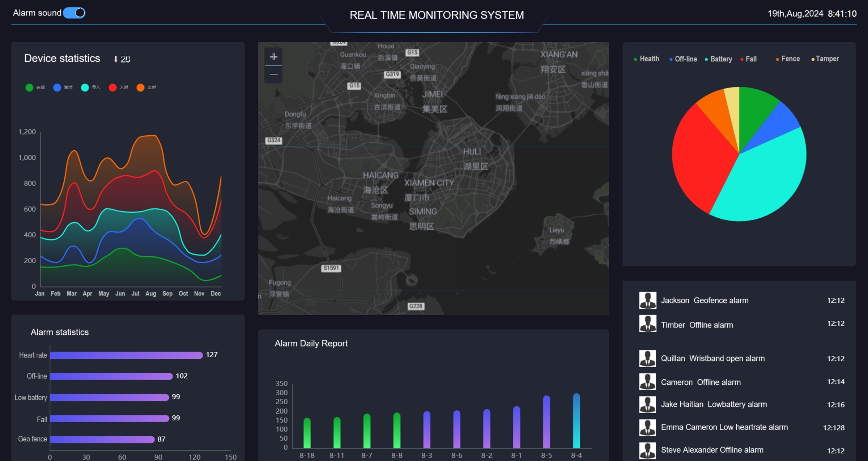Viewport: 868px width, 461px height.
Task: Click the map zoom out minus button
Action: coord(273,74)
